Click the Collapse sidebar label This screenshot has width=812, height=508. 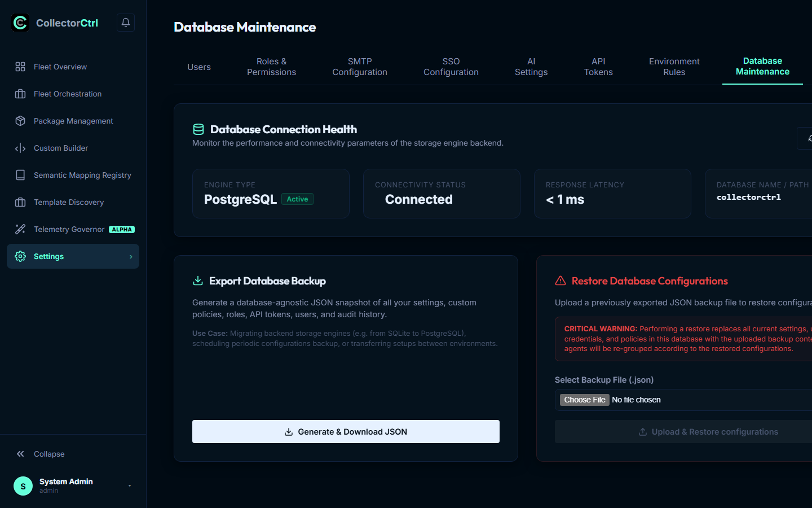pos(49,454)
